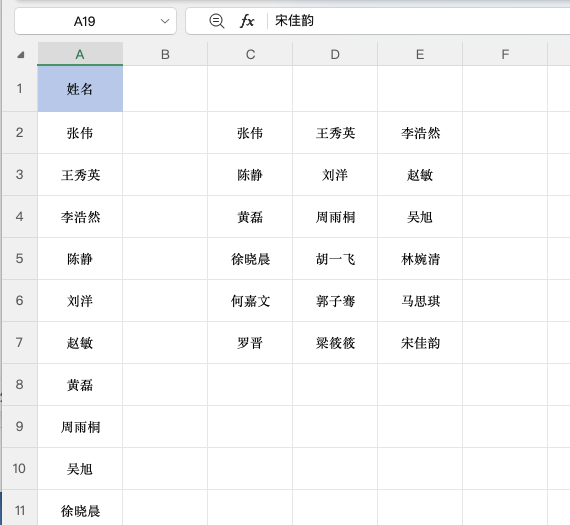Click cell D6 containing 郭子骞

[335, 301]
